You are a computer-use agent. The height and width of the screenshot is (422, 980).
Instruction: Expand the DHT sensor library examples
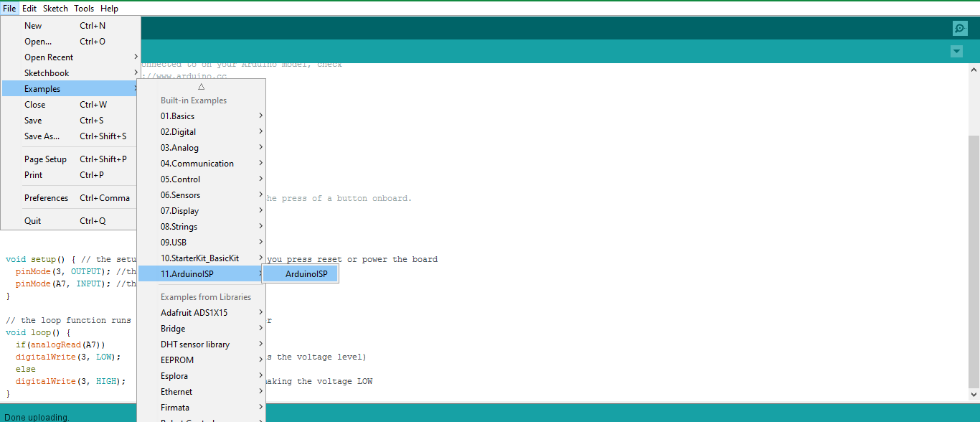(x=202, y=344)
